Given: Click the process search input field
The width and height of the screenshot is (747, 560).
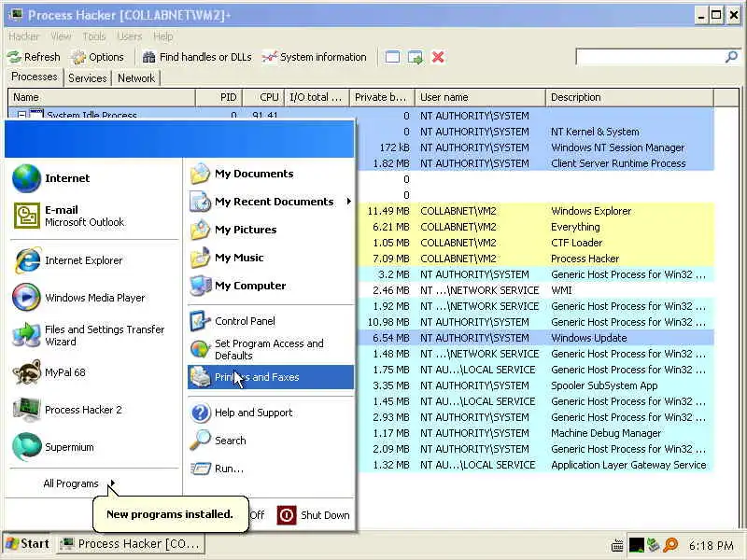Looking at the screenshot, I should pyautogui.click(x=650, y=57).
